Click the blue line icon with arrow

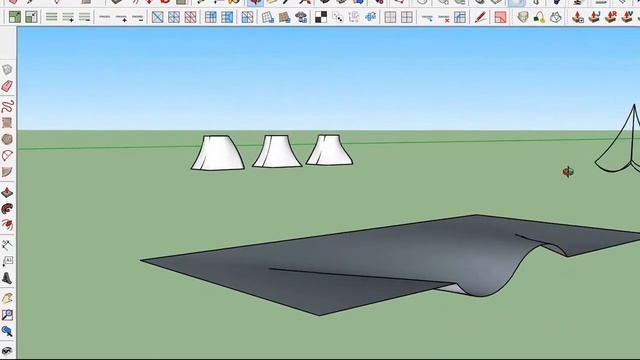click(x=427, y=18)
